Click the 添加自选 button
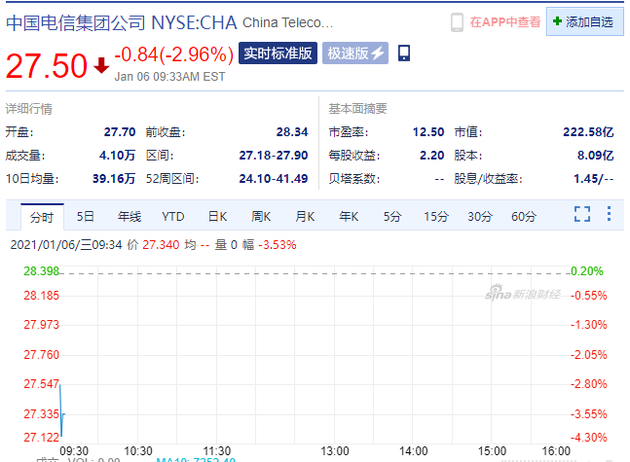 (x=585, y=22)
